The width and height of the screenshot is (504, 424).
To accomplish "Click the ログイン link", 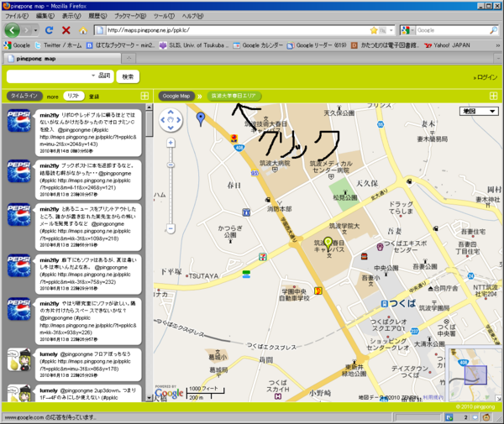I will (485, 77).
